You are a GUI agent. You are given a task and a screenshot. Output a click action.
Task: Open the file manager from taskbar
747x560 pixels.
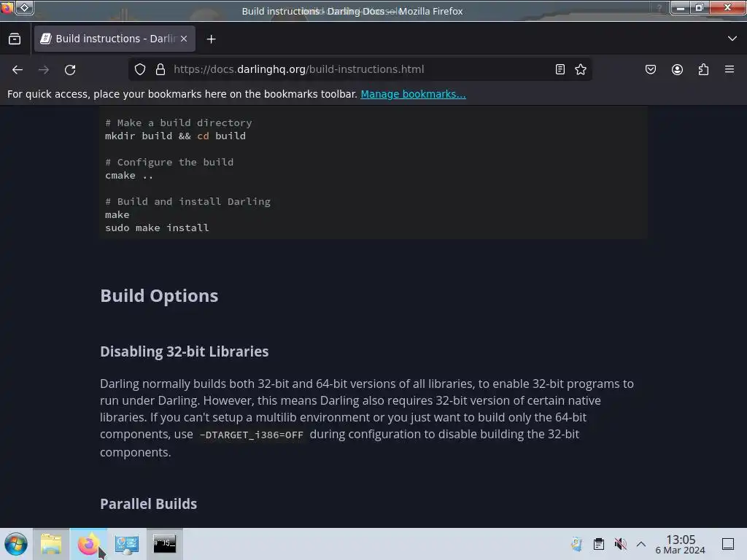[51, 544]
